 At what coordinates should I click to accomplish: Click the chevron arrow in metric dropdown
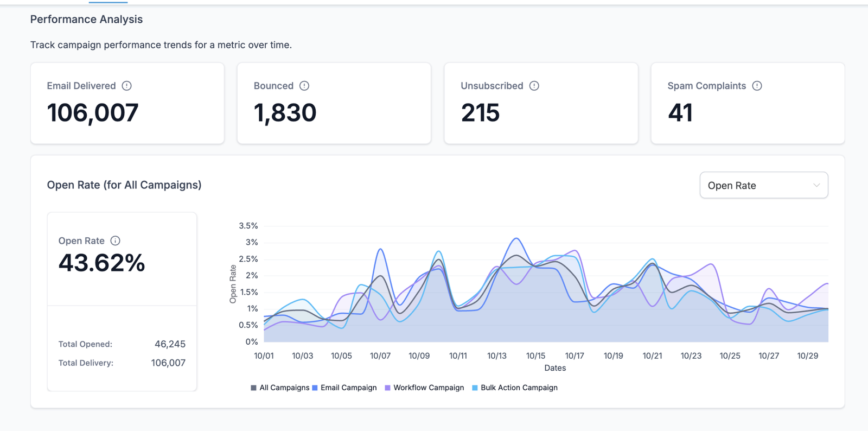(x=816, y=185)
